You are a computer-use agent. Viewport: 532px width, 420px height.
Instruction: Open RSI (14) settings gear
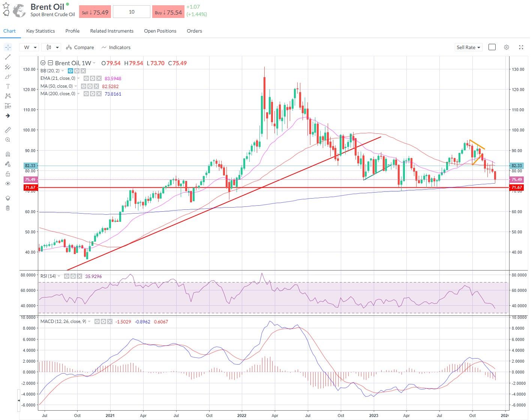point(73,276)
